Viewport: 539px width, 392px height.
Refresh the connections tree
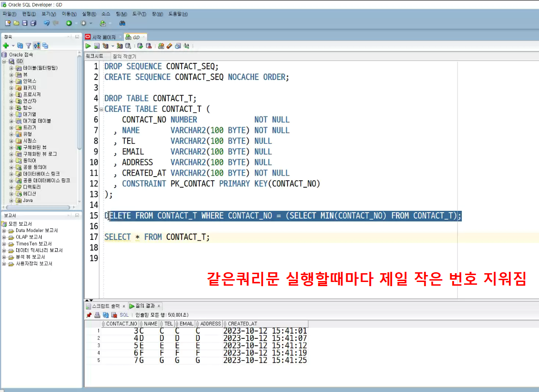pos(20,45)
